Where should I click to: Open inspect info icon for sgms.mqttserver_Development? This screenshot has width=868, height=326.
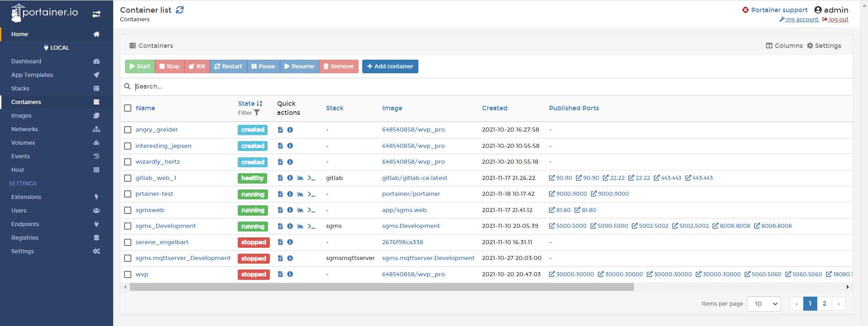click(290, 258)
